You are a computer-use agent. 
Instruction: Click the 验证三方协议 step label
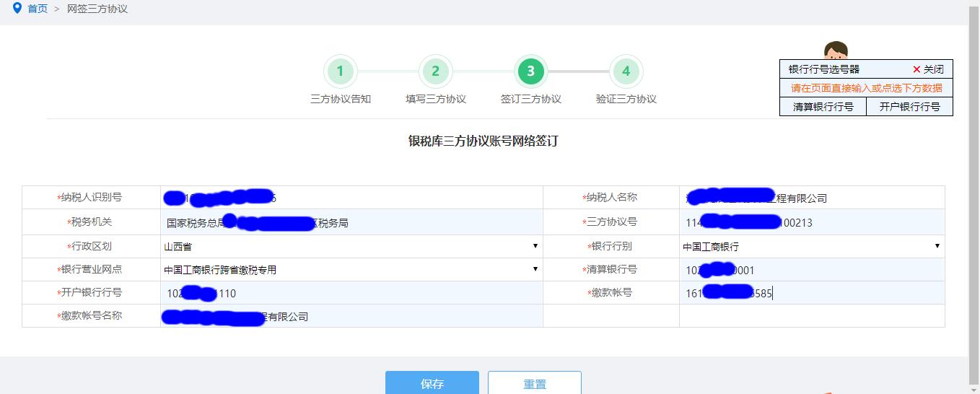coord(626,99)
